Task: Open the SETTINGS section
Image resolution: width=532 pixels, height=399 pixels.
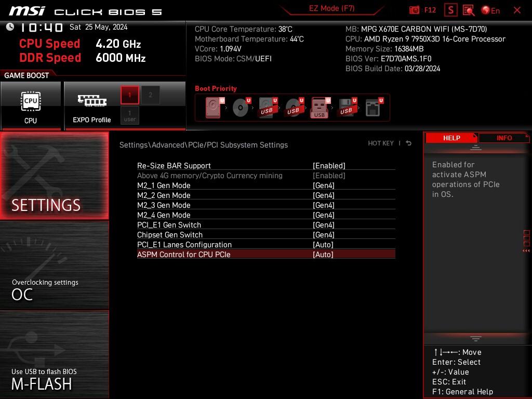Action: click(x=54, y=176)
